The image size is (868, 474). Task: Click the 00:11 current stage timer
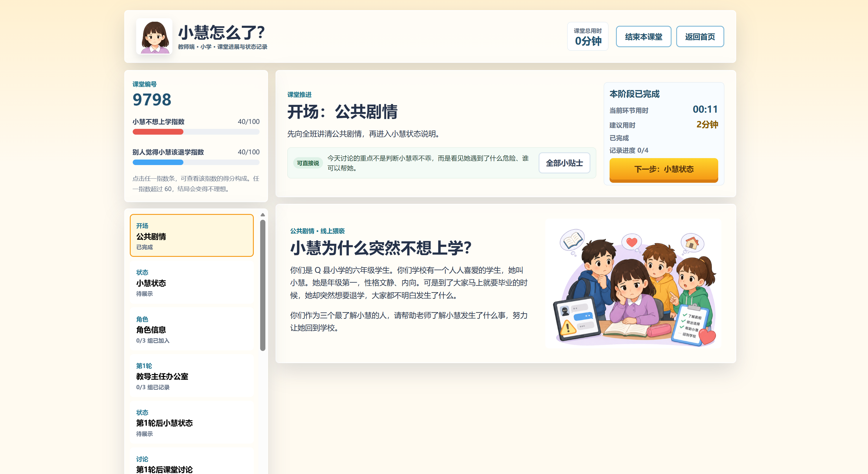(x=705, y=109)
